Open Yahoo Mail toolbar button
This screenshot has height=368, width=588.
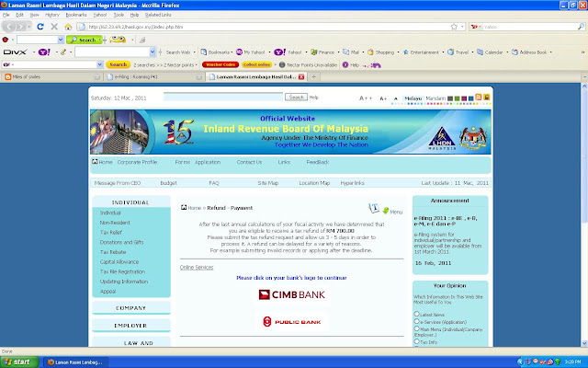(351, 52)
